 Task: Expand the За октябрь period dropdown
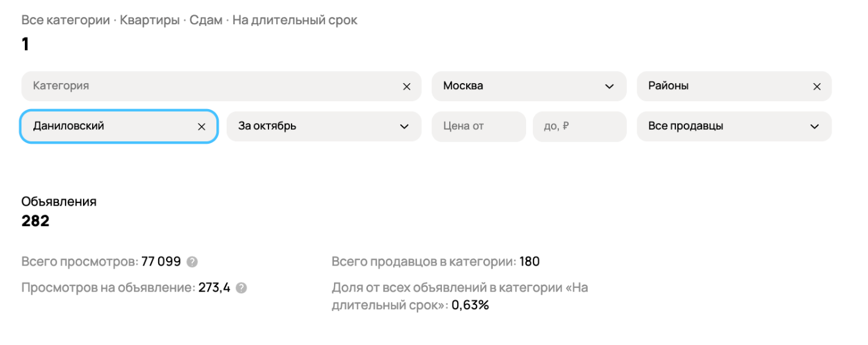[315, 127]
